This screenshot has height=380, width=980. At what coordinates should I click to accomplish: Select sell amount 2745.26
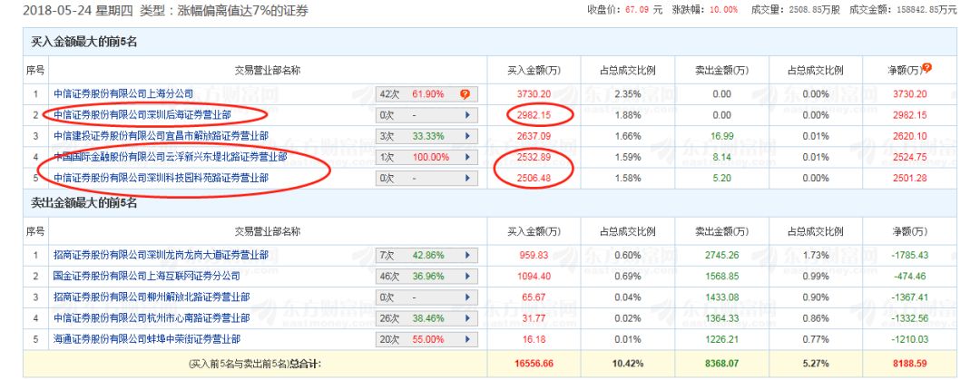(722, 255)
